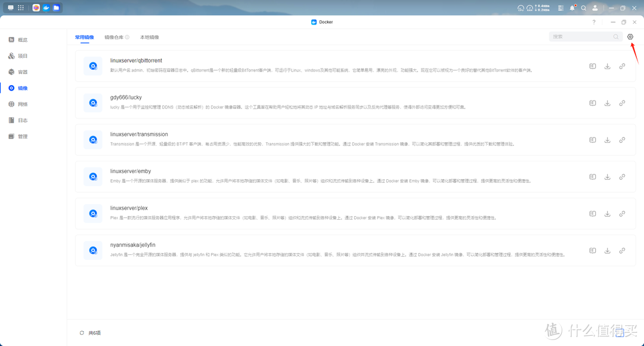Open link icon for gdy666/lucky
Image resolution: width=644 pixels, height=346 pixels.
click(x=622, y=103)
